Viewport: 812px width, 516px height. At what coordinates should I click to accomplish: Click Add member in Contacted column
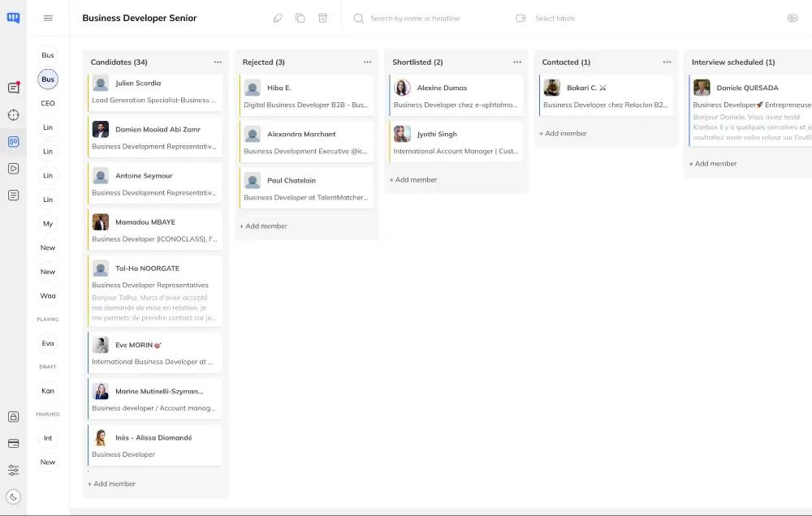tap(563, 134)
